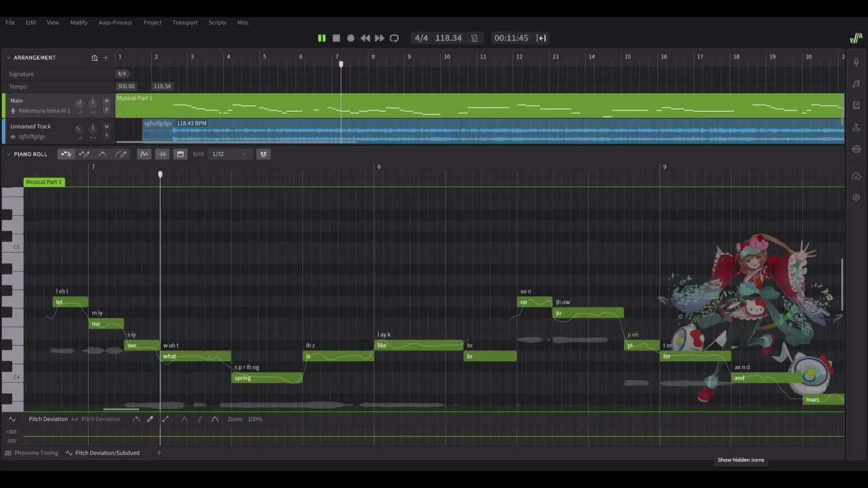Add a new track with the plus icon

pos(105,58)
